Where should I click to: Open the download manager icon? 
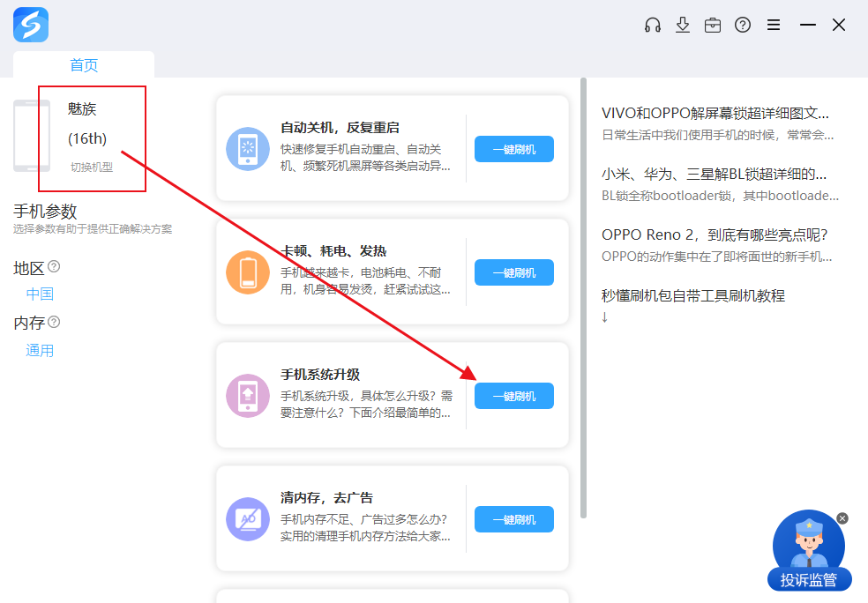[683, 25]
